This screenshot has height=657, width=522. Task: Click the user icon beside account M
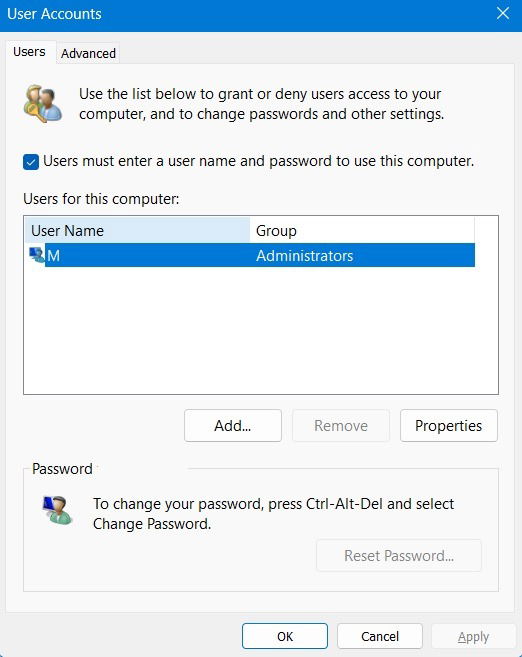pos(37,255)
